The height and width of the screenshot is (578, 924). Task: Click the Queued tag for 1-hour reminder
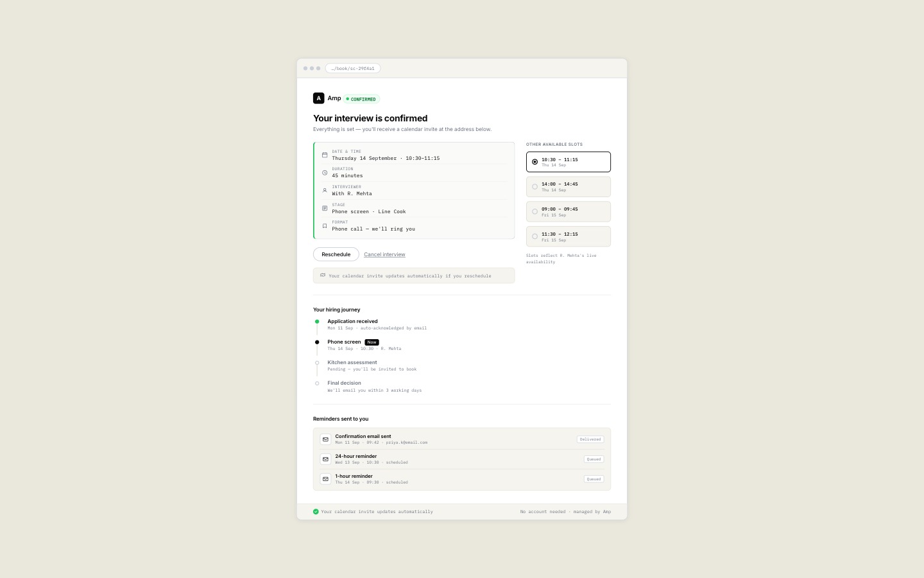pos(594,479)
